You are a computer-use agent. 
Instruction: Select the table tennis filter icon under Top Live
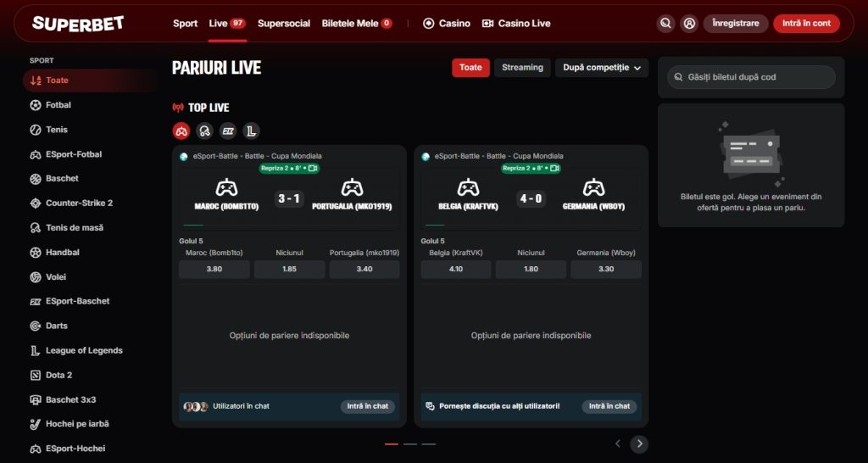(x=204, y=131)
